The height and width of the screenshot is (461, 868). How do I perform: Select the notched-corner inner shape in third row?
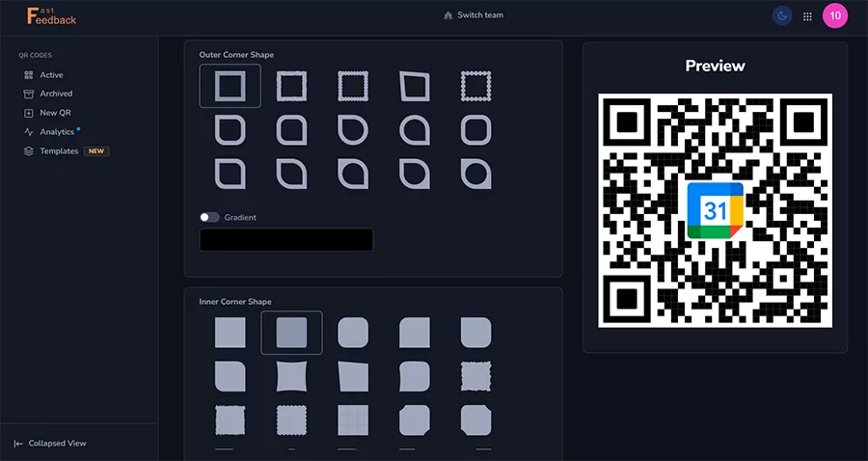pos(414,420)
